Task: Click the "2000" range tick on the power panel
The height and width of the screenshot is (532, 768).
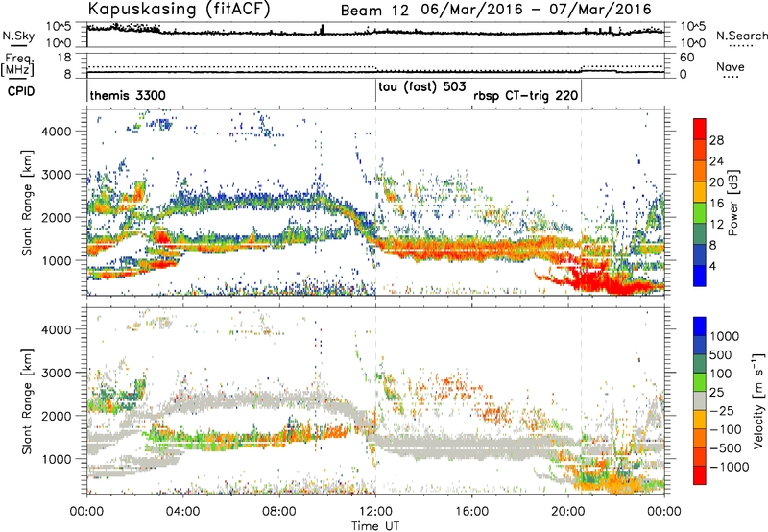Action: (57, 217)
